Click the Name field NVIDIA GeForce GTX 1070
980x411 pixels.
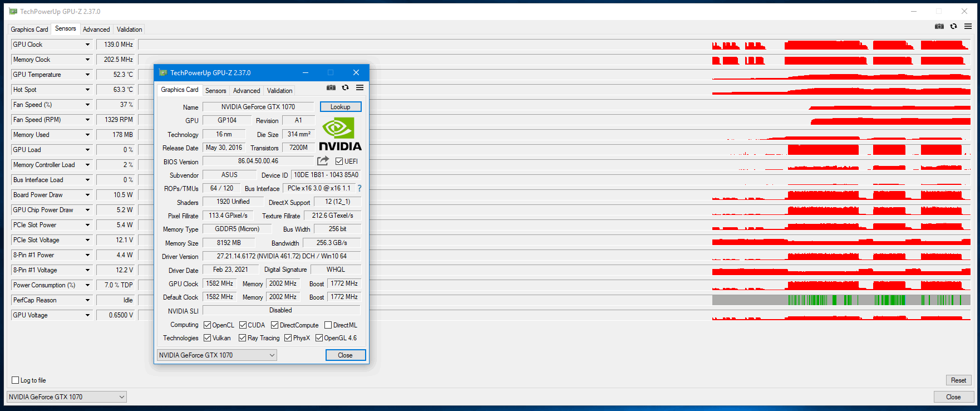258,107
